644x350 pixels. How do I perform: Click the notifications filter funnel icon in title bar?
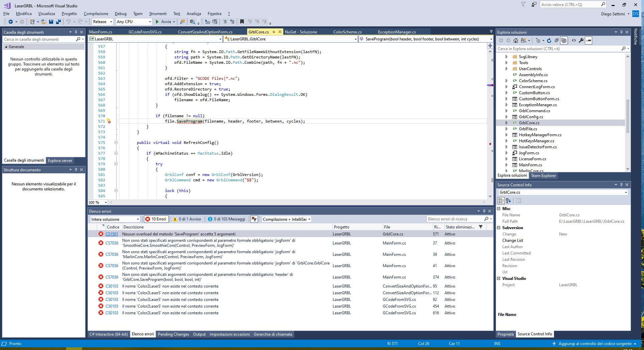[x=523, y=4]
